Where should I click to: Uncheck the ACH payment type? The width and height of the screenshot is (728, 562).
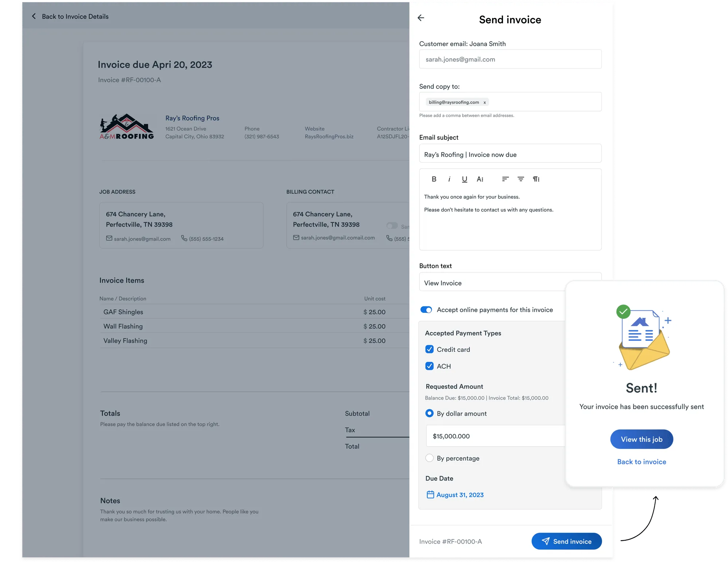click(x=430, y=366)
